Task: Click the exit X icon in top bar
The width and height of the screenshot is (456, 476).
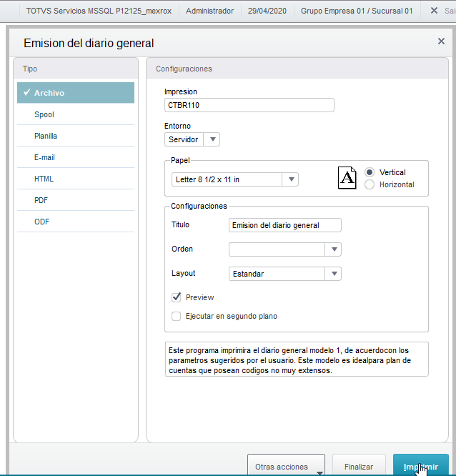Action: 434,11
